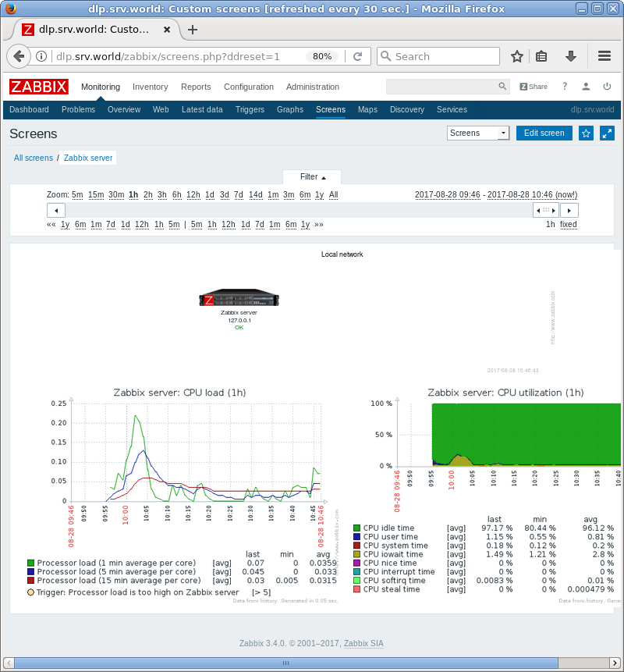Move time period left with the left arrow
This screenshot has height=672, width=624.
56,211
